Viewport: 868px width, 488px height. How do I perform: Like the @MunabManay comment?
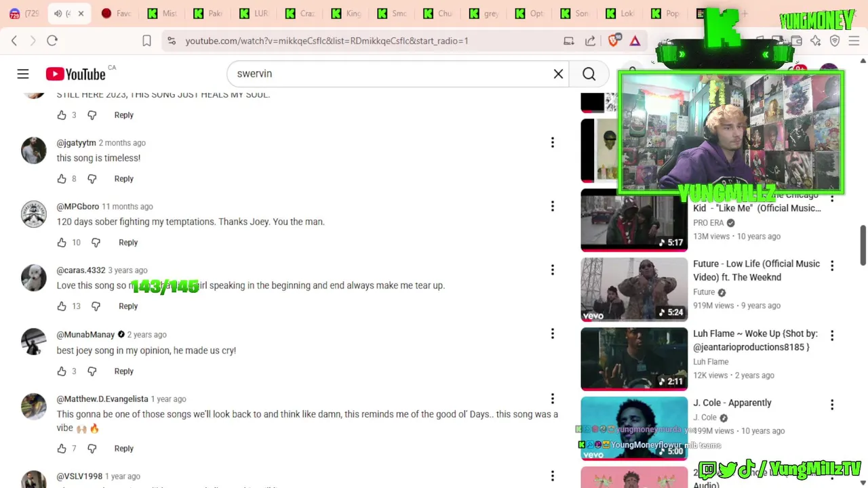[62, 371]
